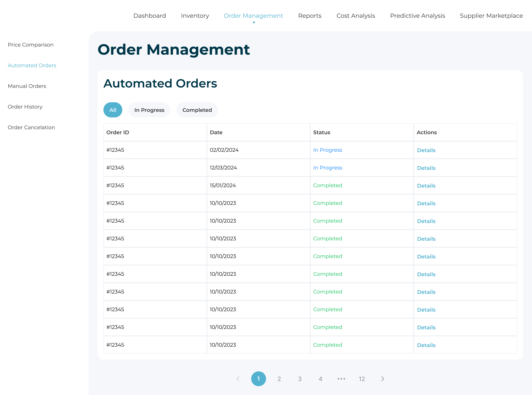Go to next page with right chevron
The width and height of the screenshot is (532, 395).
383,379
